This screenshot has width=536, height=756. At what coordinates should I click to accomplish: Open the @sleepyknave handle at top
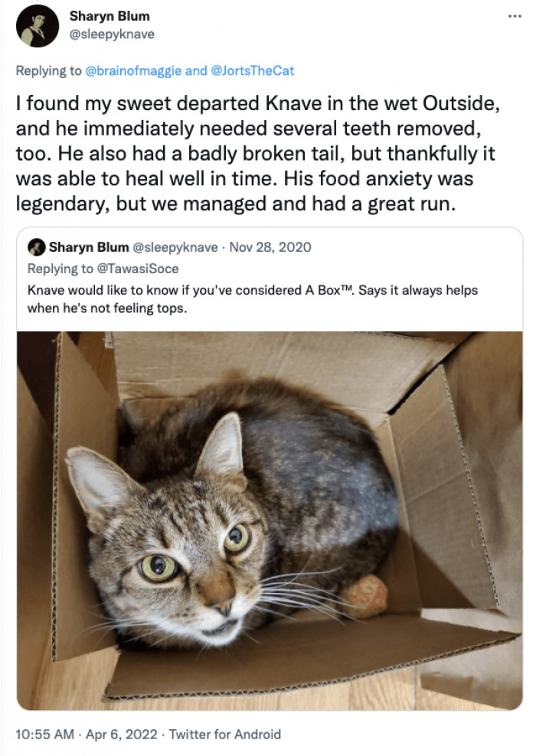(x=112, y=34)
